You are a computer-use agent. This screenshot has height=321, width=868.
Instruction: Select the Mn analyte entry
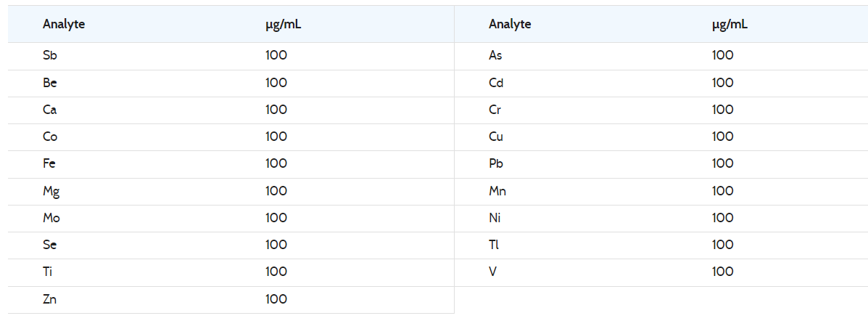[497, 191]
